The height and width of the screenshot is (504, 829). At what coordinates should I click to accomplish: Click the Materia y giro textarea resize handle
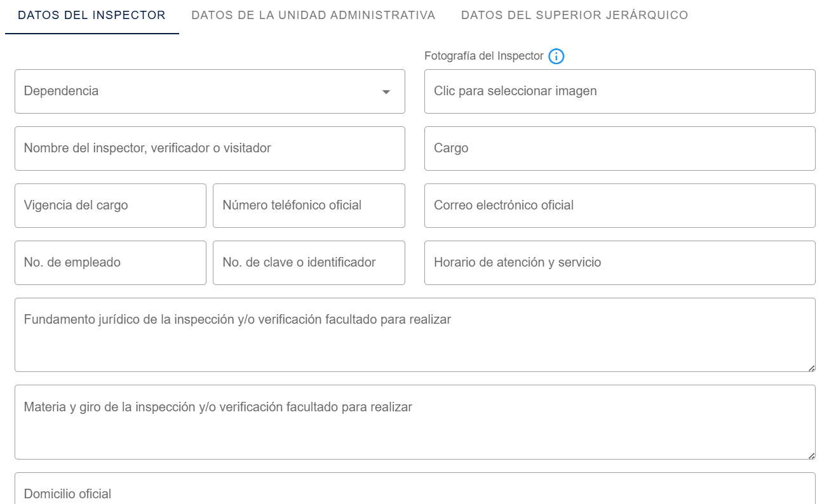click(x=812, y=456)
